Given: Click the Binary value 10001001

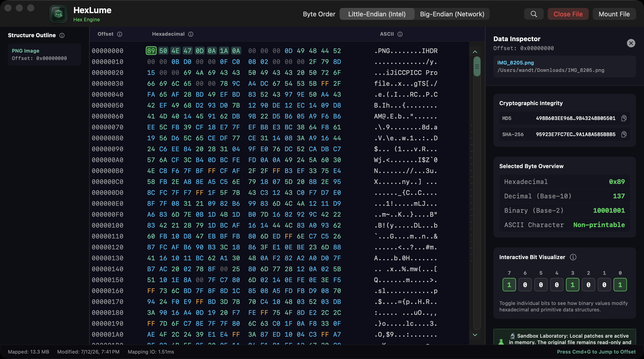Looking at the screenshot, I should (x=609, y=210).
